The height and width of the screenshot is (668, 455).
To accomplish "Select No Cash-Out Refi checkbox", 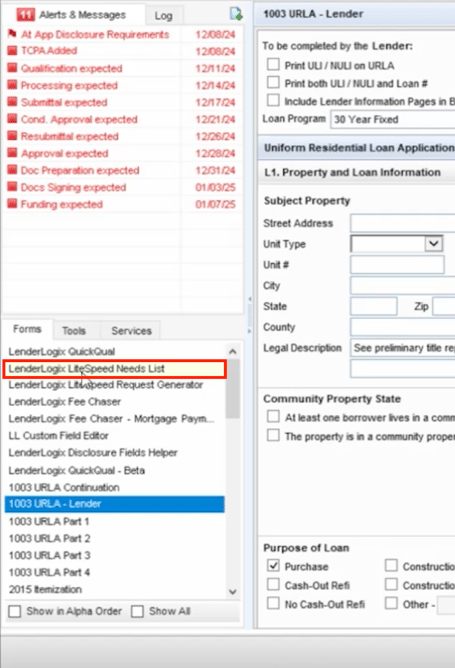I will point(273,603).
